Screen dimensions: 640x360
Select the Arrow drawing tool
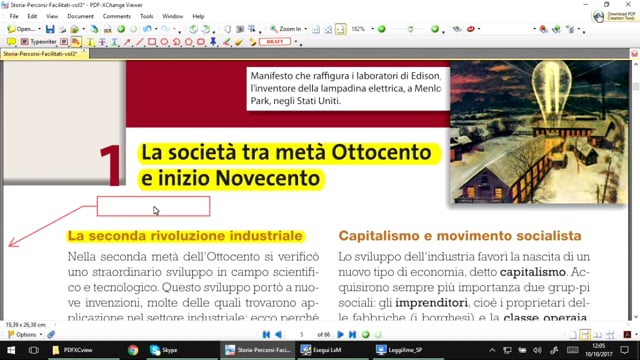[127, 42]
